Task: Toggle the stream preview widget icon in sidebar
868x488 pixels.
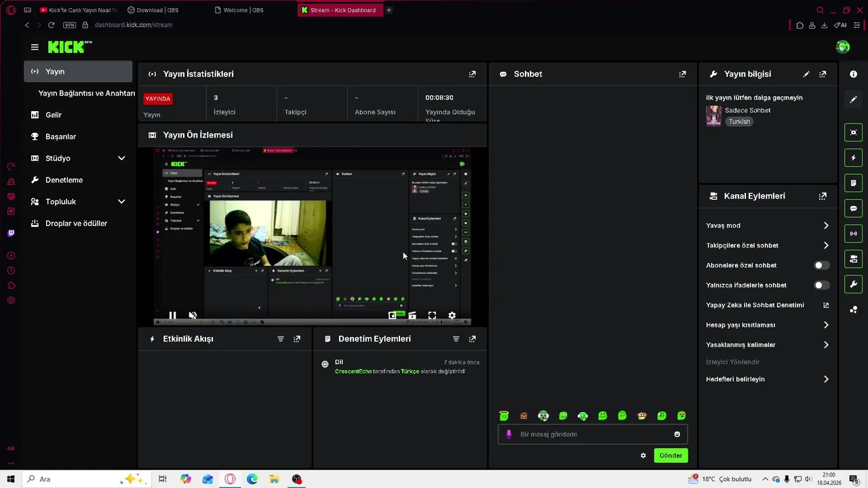Action: pos(854,132)
